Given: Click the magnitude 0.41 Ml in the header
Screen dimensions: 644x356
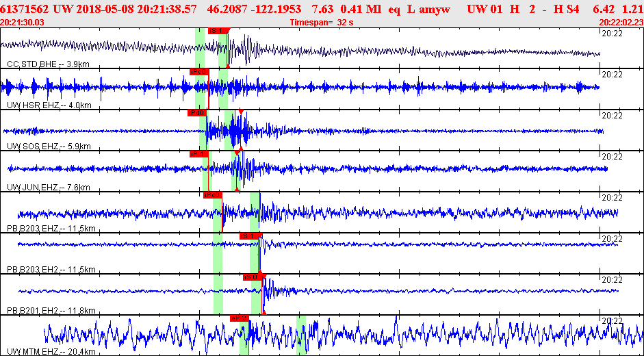Looking at the screenshot, I should 360,9.
